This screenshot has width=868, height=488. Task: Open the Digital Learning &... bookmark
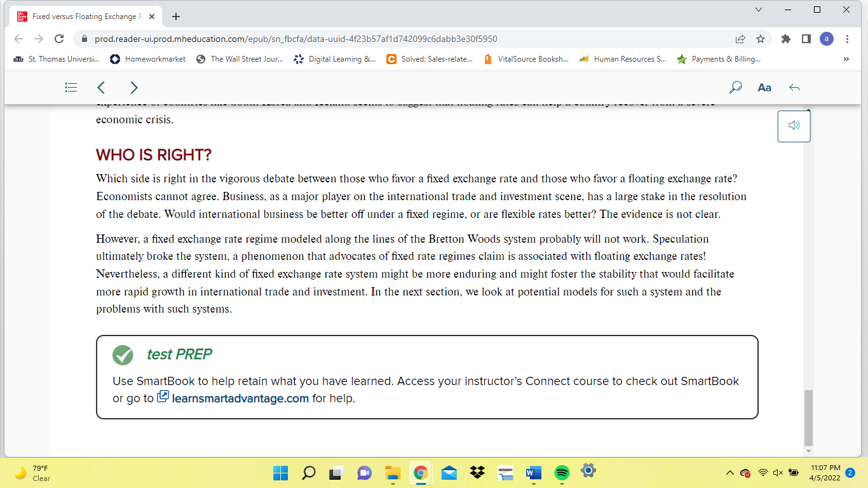pyautogui.click(x=335, y=59)
